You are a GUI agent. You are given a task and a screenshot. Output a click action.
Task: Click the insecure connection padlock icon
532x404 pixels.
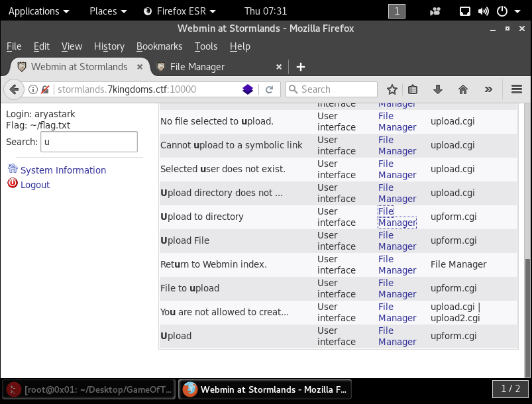(x=45, y=89)
